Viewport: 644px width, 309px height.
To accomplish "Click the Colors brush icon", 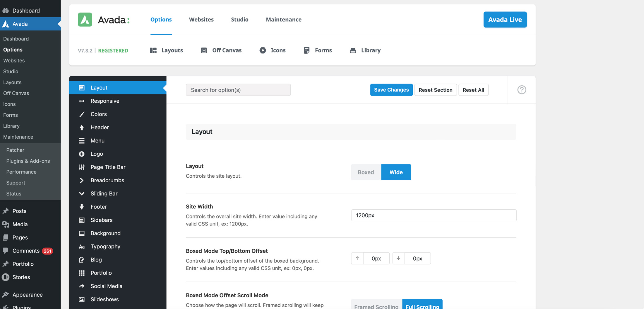I will pos(82,114).
